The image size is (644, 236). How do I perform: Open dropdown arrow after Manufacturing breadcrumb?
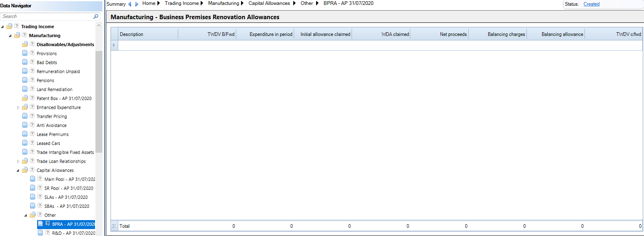click(x=242, y=3)
